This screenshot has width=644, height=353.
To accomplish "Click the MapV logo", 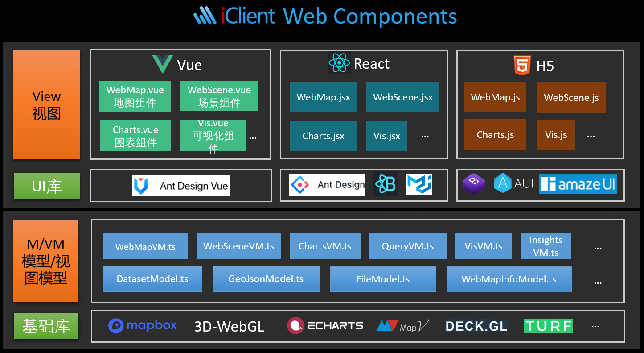I will click(x=403, y=326).
